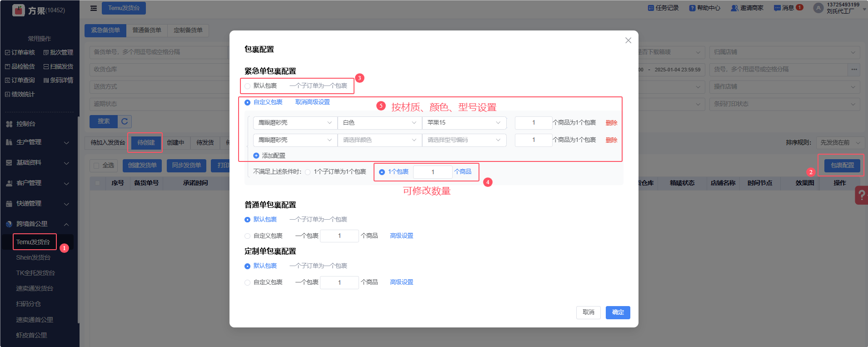Close the 包裹配置 dialog

coord(628,40)
